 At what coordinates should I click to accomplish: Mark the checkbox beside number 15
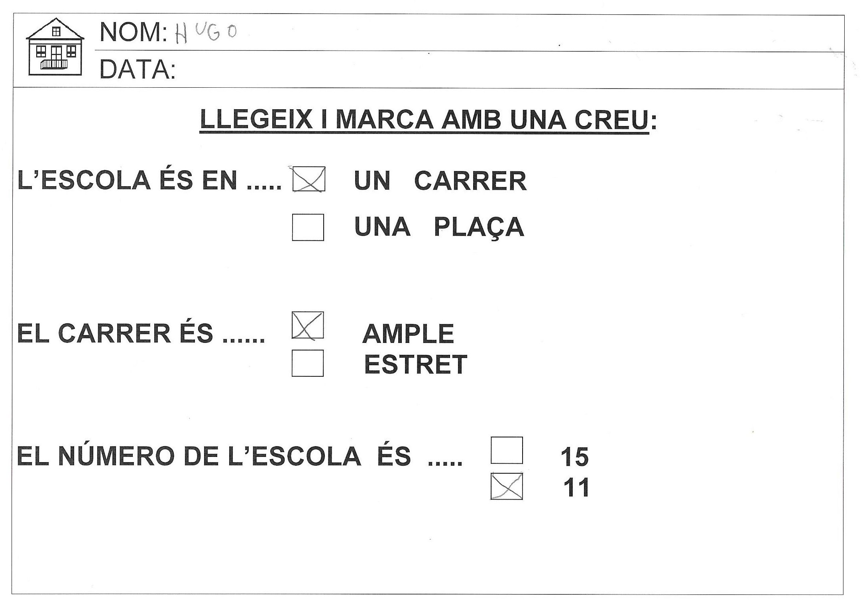[x=506, y=450]
